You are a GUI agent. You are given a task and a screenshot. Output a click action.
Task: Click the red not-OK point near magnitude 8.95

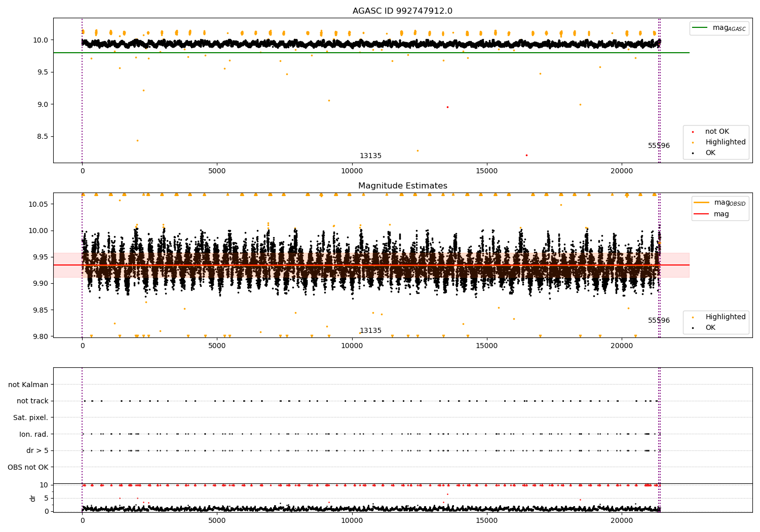tap(447, 107)
